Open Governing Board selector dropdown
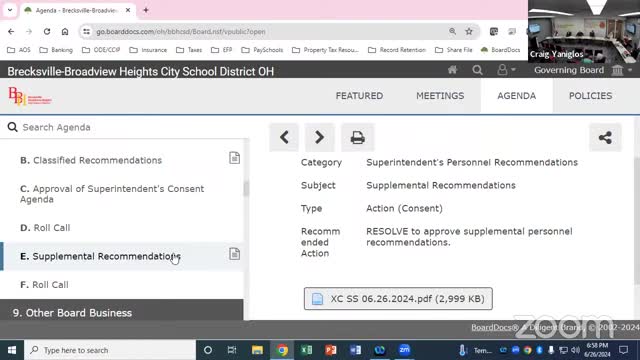640x360 pixels. (x=584, y=70)
